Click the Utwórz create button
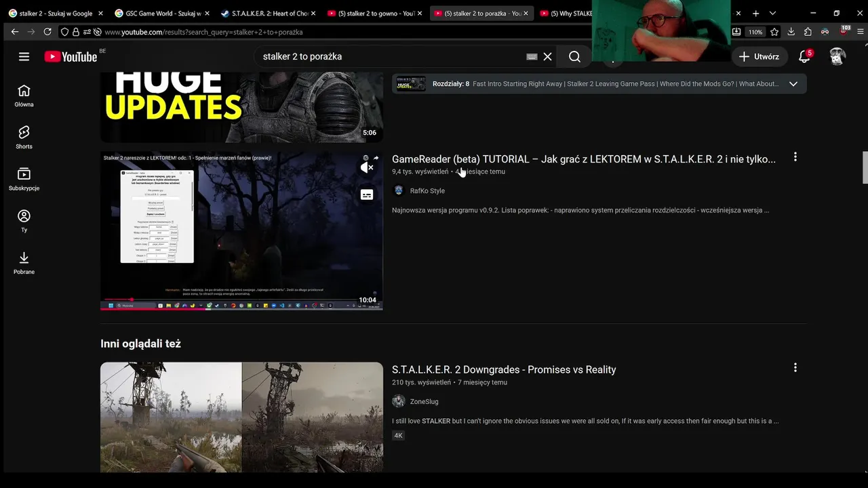The image size is (868, 488). coord(759,56)
